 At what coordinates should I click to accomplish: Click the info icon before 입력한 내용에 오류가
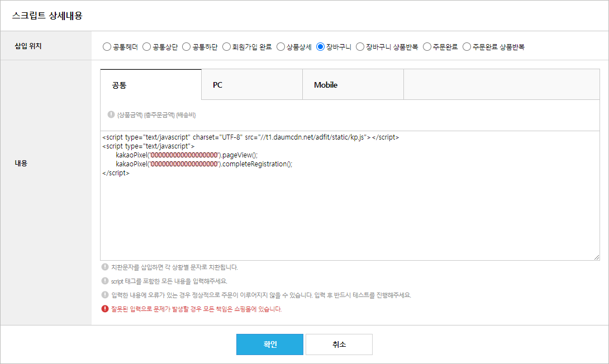105,295
